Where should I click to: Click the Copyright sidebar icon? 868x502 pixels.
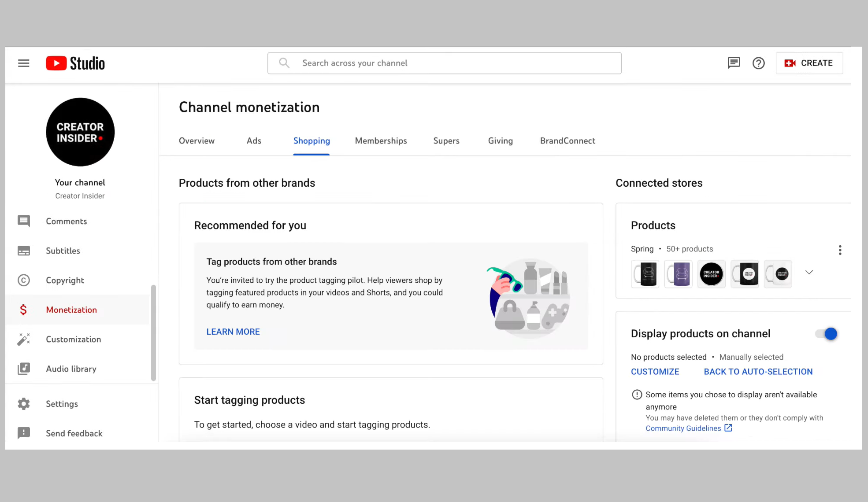[24, 281]
